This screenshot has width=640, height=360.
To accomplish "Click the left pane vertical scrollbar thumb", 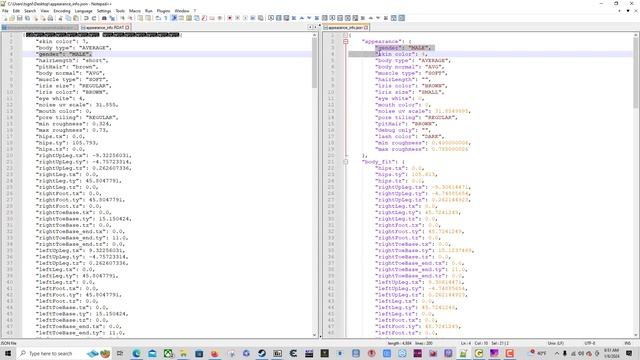I will click(x=314, y=63).
